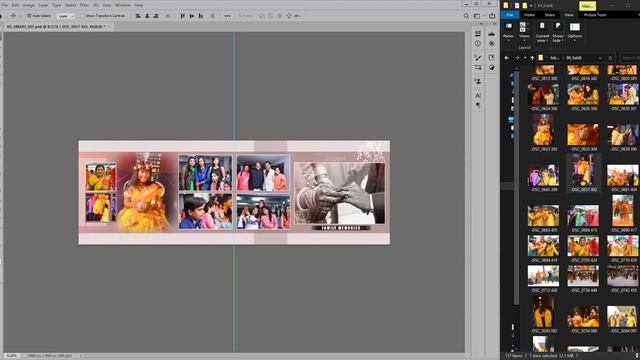The width and height of the screenshot is (640, 360).
Task: Click the align bottom edges icon
Action: click(x=200, y=16)
